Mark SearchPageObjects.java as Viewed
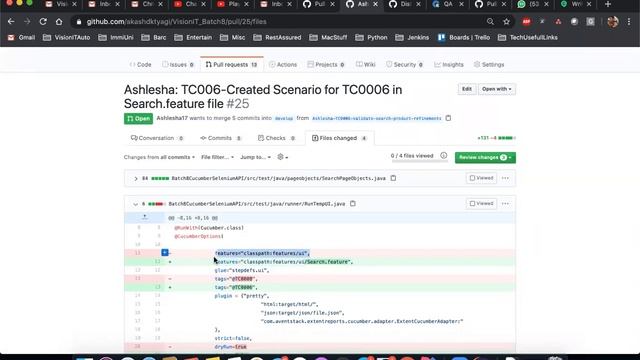640x360 pixels. 481,178
